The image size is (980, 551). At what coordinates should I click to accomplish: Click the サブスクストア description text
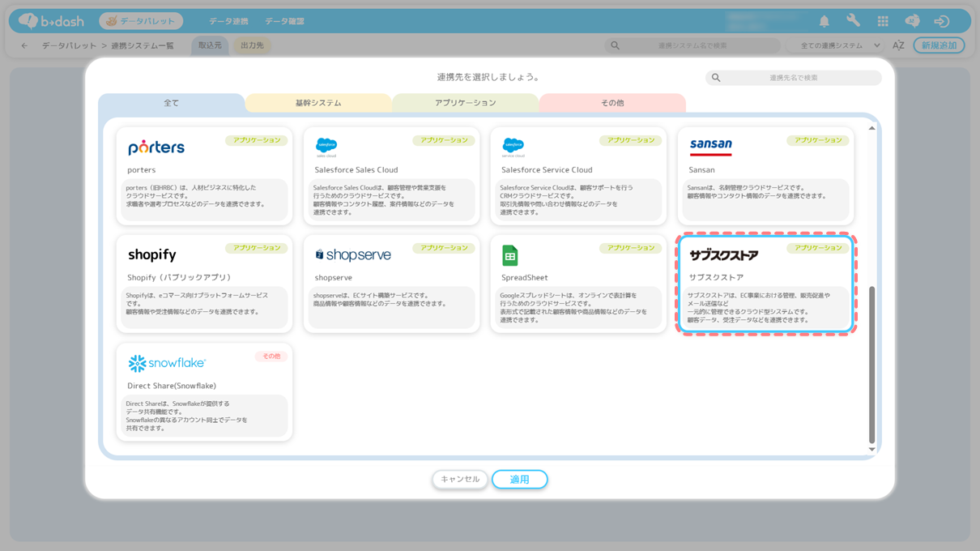coord(759,308)
